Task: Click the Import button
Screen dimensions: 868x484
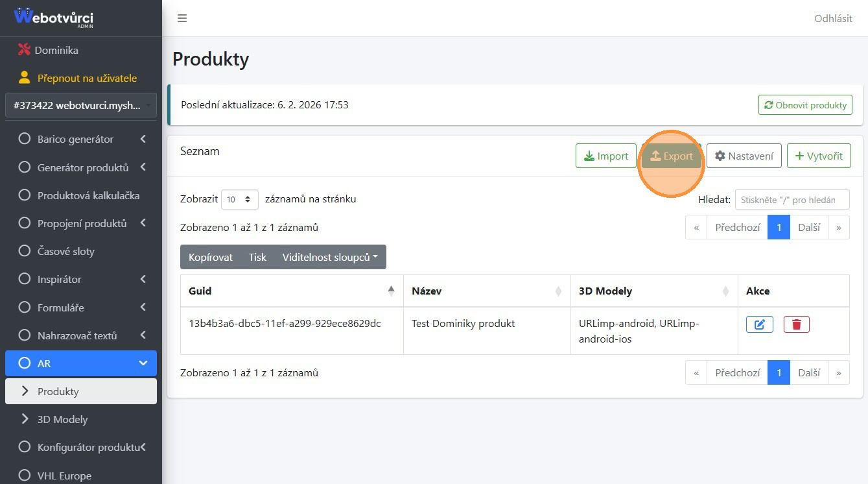Action: tap(606, 156)
